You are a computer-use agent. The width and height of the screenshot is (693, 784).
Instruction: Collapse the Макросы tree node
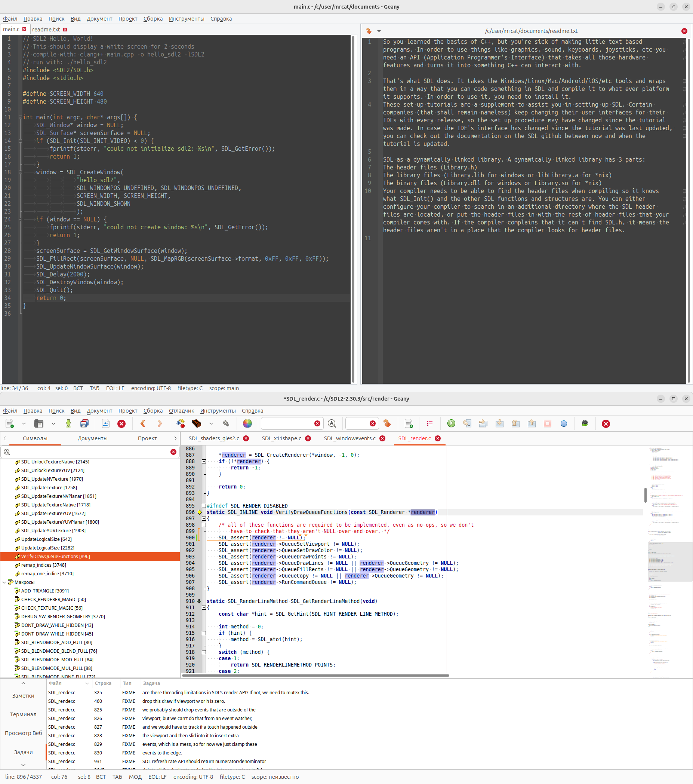point(4,582)
